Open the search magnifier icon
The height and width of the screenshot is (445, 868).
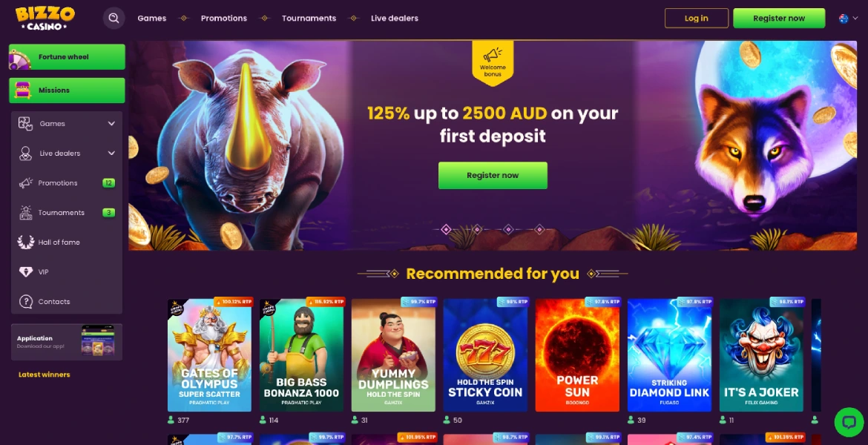tap(114, 19)
